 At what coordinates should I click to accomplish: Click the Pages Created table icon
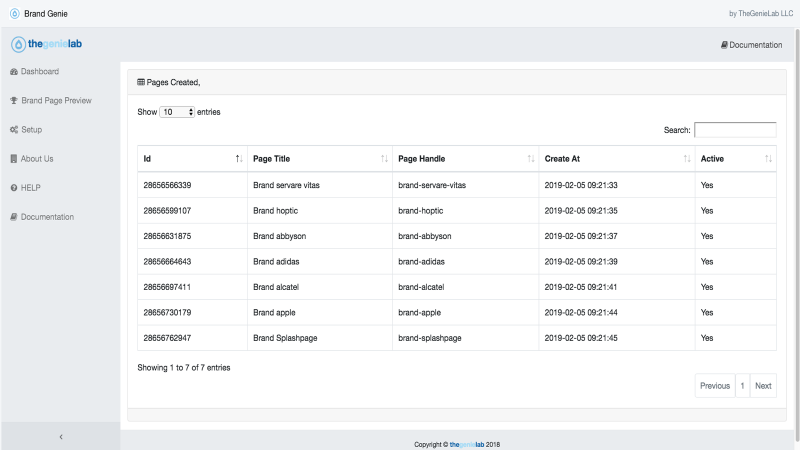click(x=141, y=82)
